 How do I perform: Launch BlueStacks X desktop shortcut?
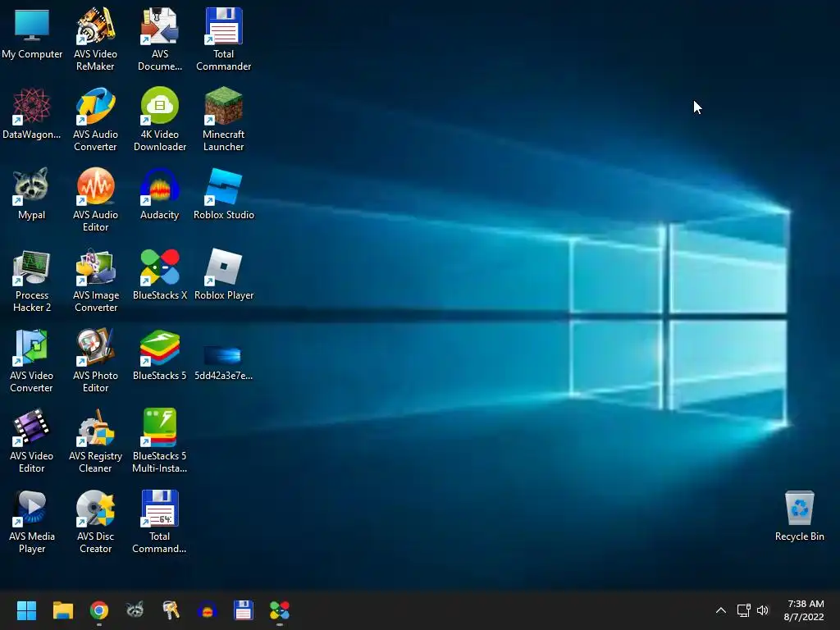[160, 275]
